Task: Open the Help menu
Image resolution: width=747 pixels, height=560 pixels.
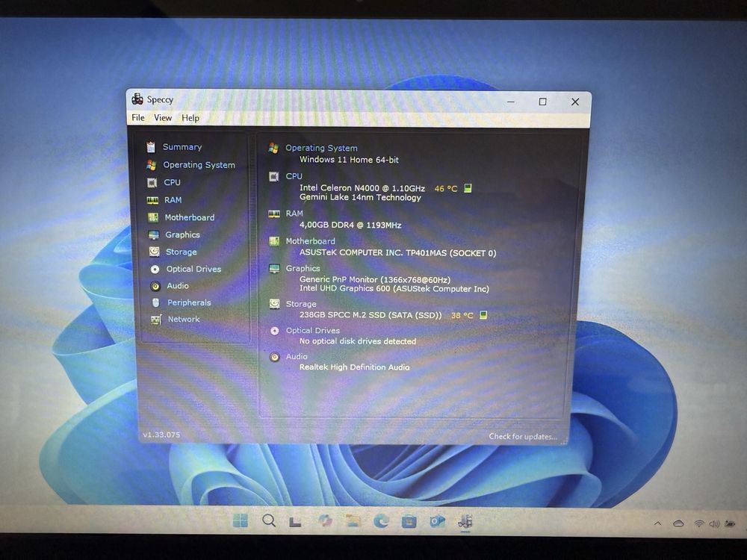Action: point(190,118)
